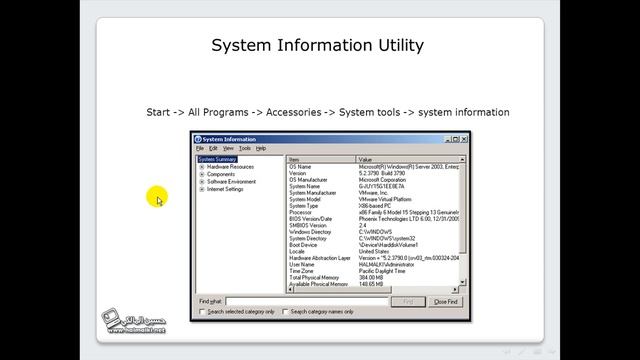Screen dimensions: 640x360
Task: Expand the Hardware Resources node
Action: pyautogui.click(x=202, y=167)
